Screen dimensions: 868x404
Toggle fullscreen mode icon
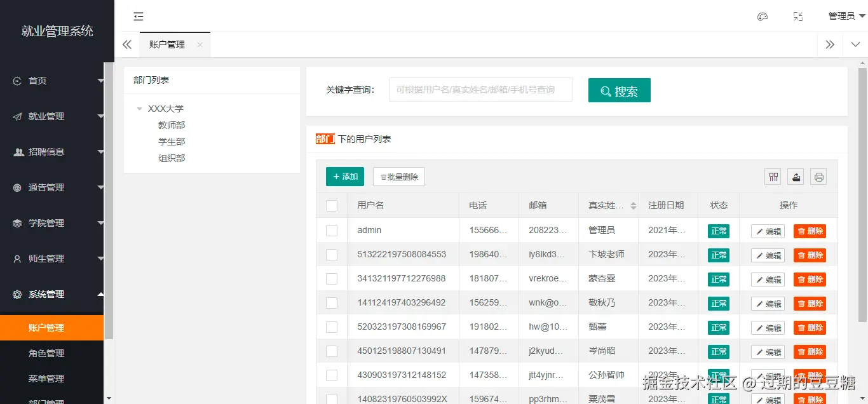click(798, 16)
